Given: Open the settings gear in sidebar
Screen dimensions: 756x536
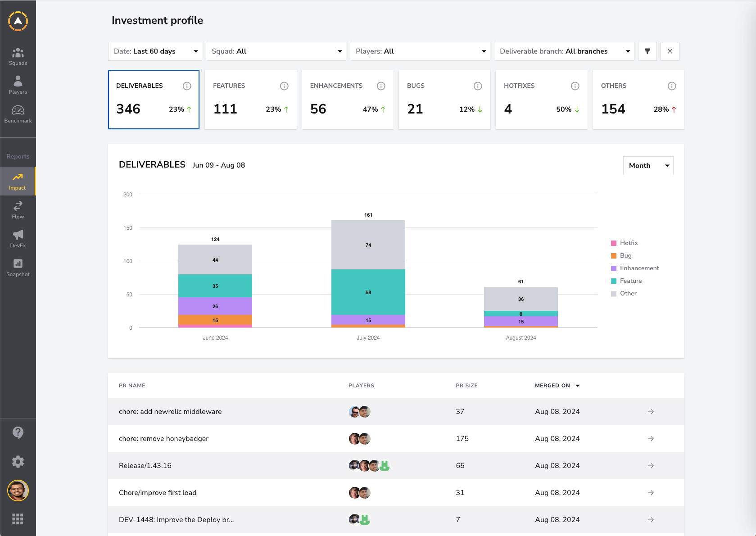Looking at the screenshot, I should click(18, 462).
